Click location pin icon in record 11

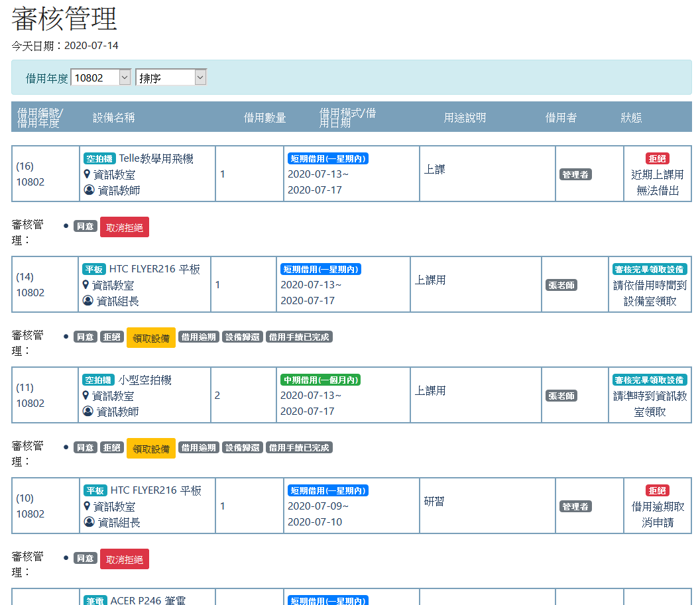pos(86,396)
